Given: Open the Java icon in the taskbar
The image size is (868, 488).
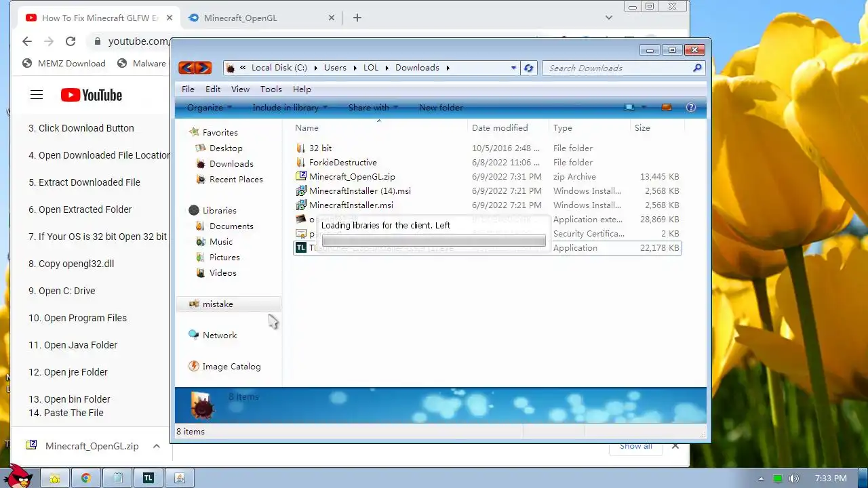Looking at the screenshot, I should point(180,478).
